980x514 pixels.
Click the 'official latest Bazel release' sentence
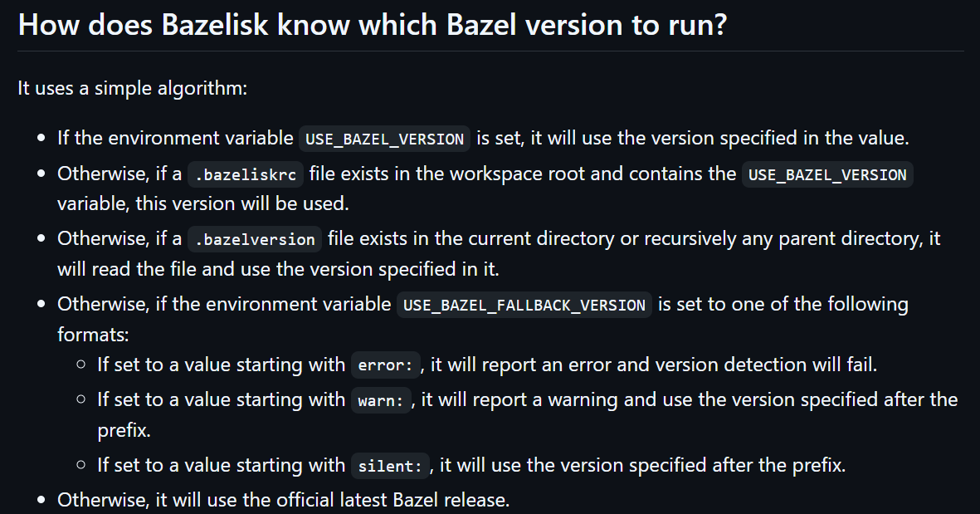coord(284,500)
